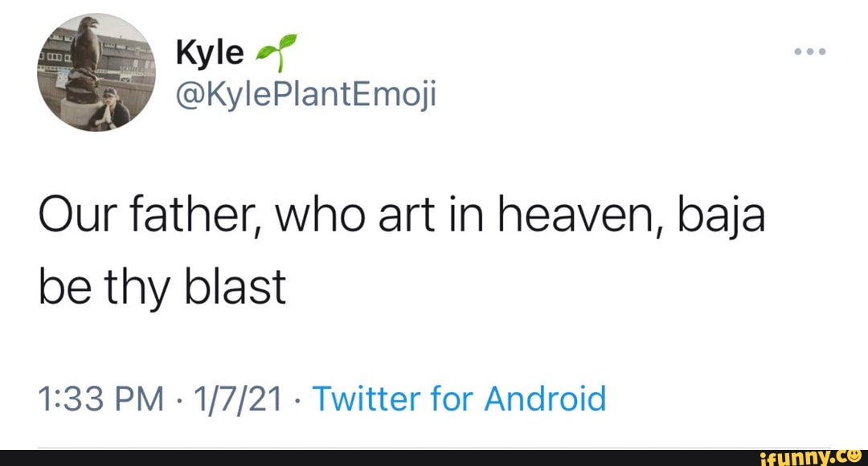Open options via the ellipsis control

point(809,51)
